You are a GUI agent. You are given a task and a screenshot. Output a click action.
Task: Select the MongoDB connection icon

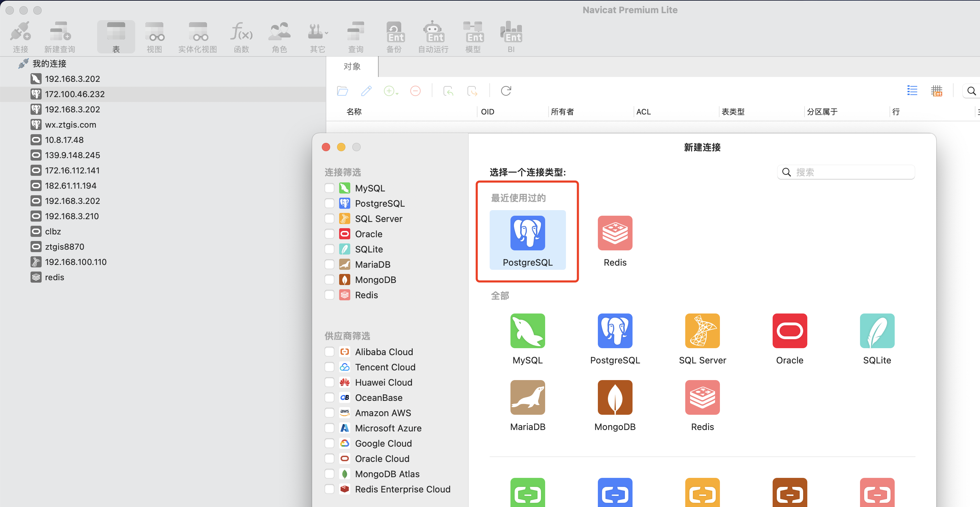(x=615, y=397)
